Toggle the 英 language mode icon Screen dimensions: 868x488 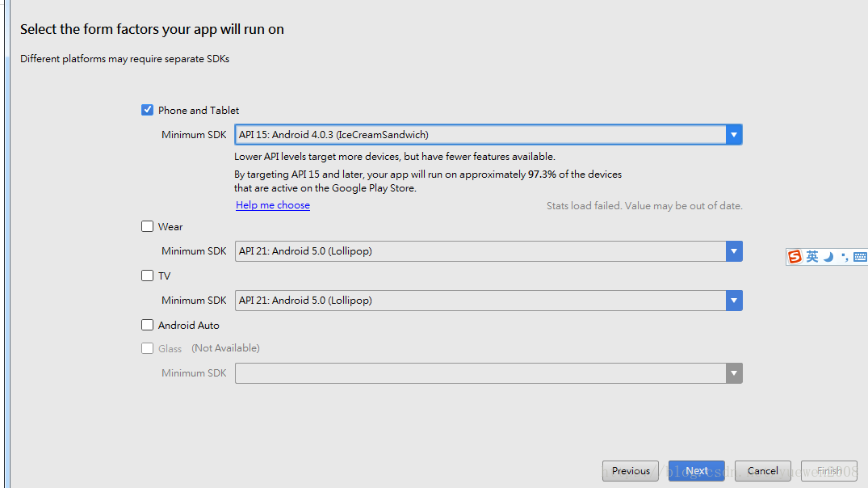point(812,257)
